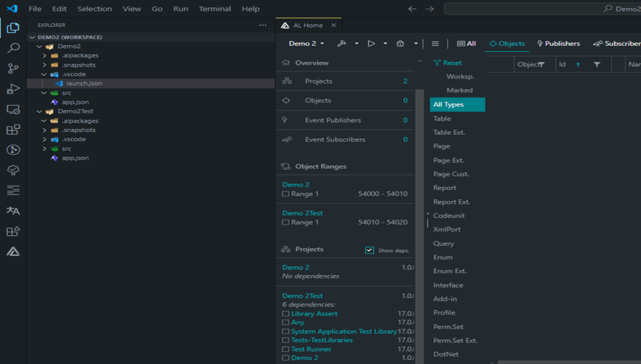Go forward with the navigation arrow
This screenshot has height=364, width=641.
click(x=429, y=9)
